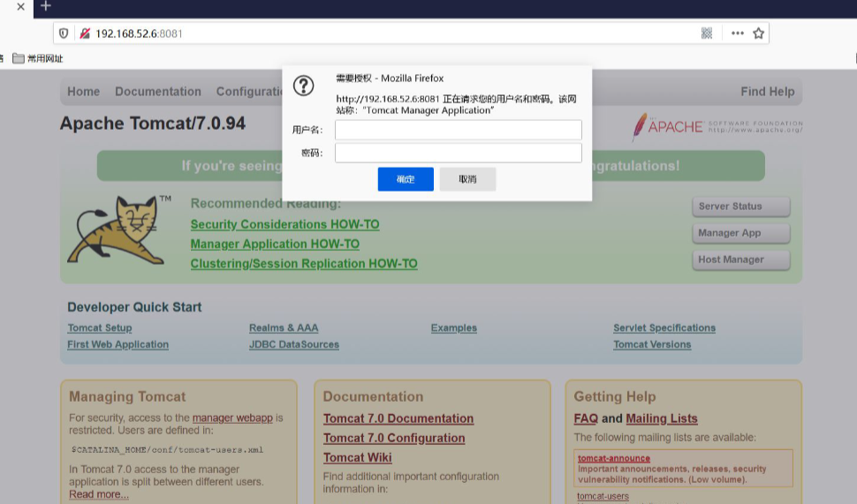The height and width of the screenshot is (504, 857).
Task: Click the tracking protection shield icon
Action: click(x=64, y=34)
